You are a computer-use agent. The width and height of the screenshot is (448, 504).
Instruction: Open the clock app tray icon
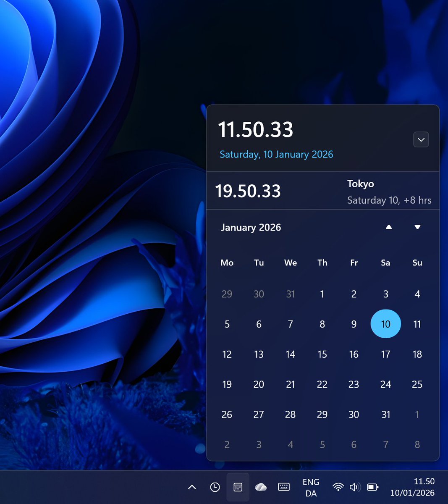(x=215, y=487)
